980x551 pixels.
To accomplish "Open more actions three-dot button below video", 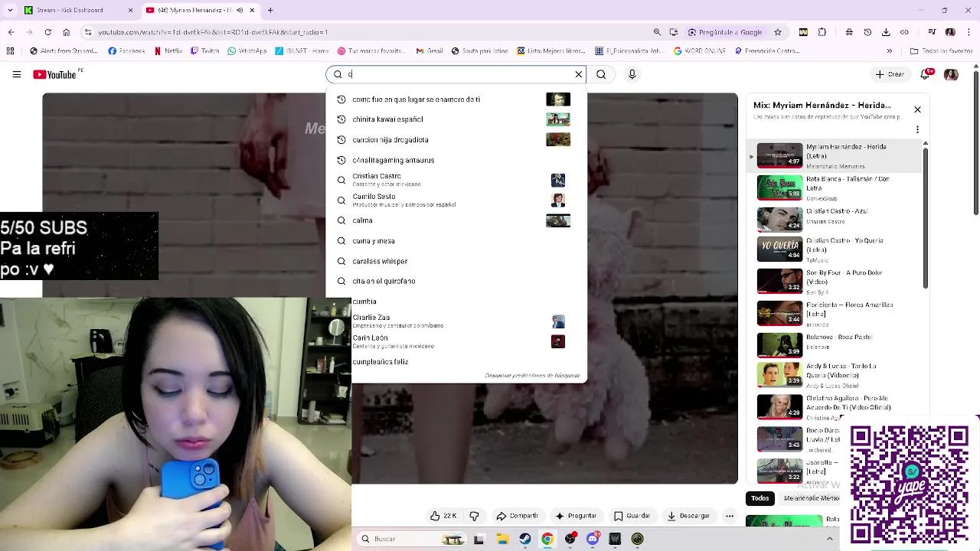I will pyautogui.click(x=730, y=516).
